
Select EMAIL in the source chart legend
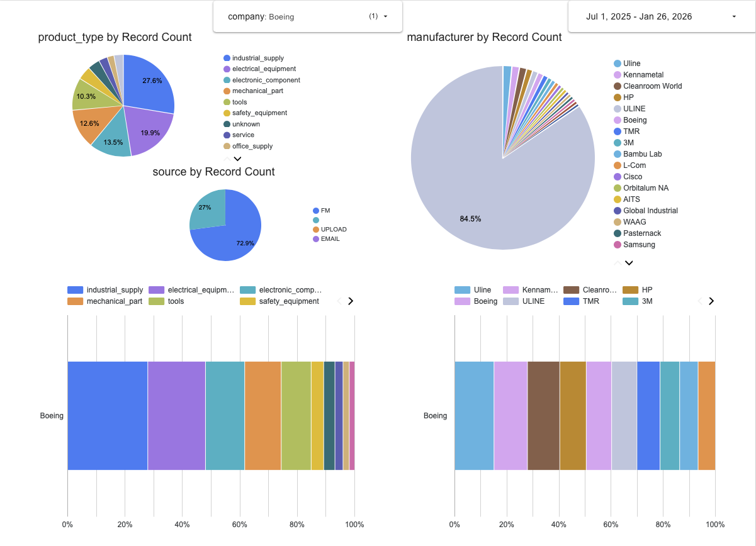point(330,239)
